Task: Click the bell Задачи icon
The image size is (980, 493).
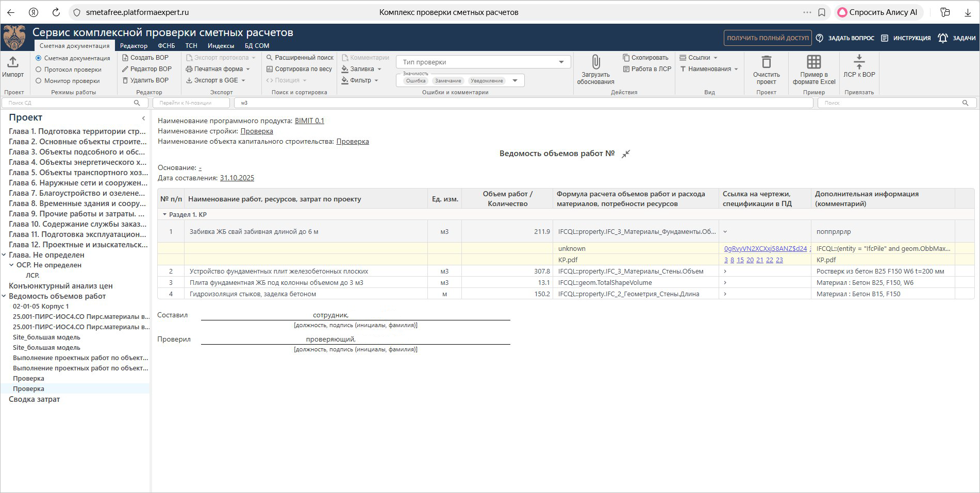Action: click(x=942, y=38)
